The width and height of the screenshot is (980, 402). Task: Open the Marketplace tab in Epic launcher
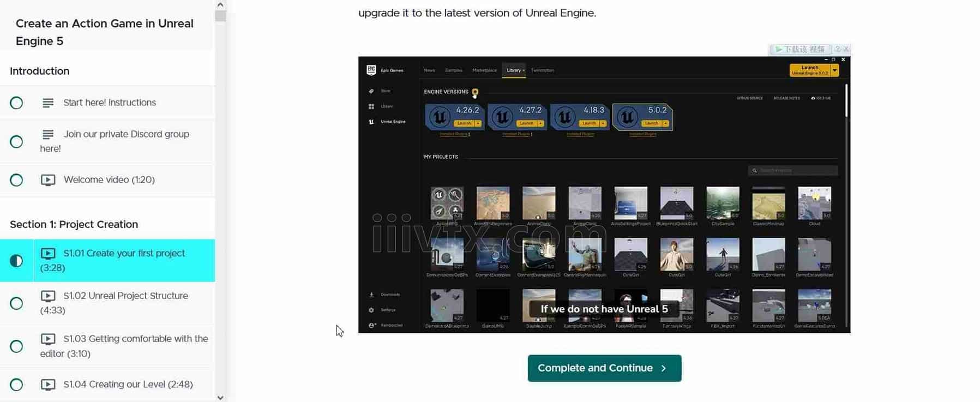click(x=484, y=70)
